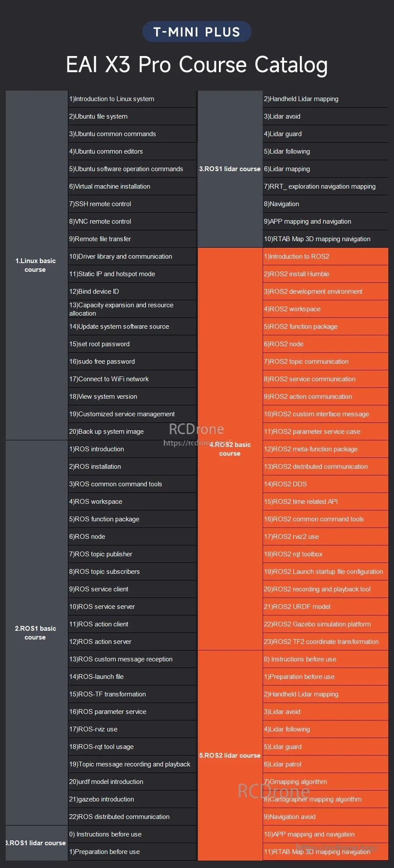
Task: Select Cartographer mapping algorithm entry
Action: coord(326,799)
